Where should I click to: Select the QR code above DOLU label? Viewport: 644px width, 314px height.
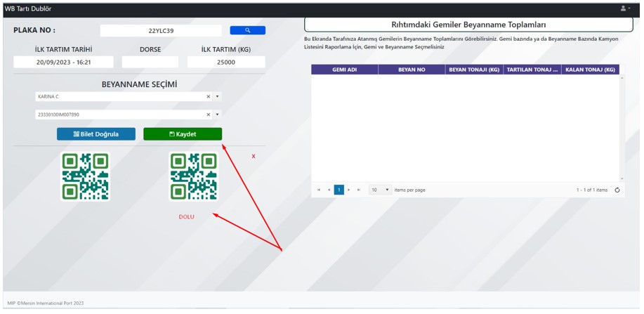pos(193,177)
